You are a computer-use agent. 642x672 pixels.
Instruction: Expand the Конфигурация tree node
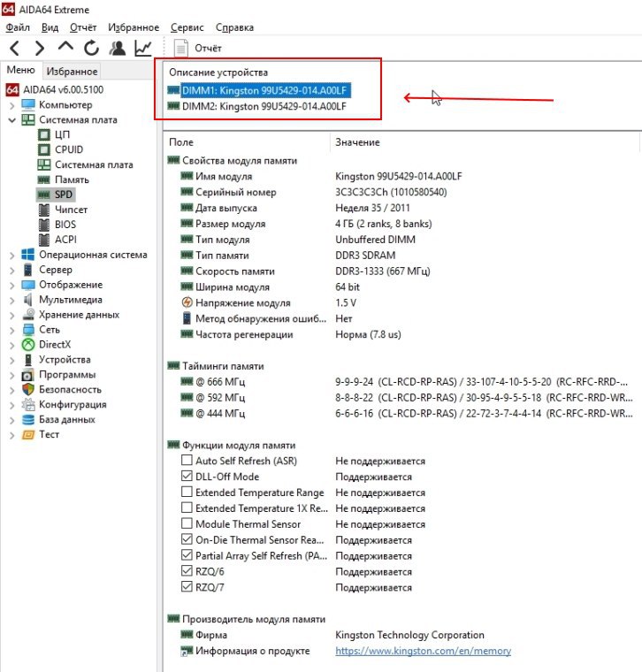pos(12,406)
